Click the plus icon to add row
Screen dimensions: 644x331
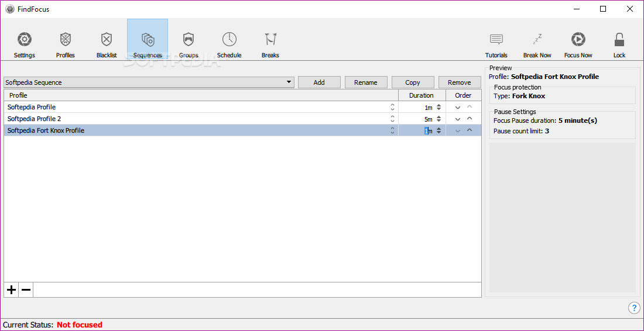[12, 290]
